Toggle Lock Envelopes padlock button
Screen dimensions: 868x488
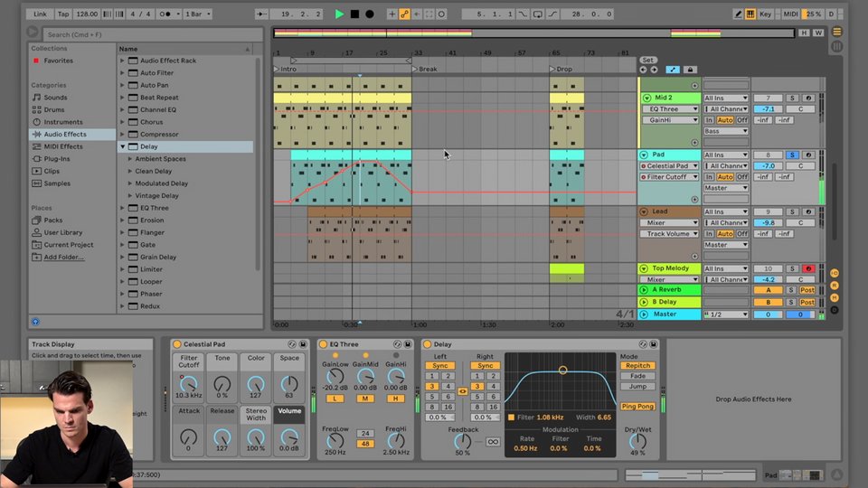pos(690,70)
